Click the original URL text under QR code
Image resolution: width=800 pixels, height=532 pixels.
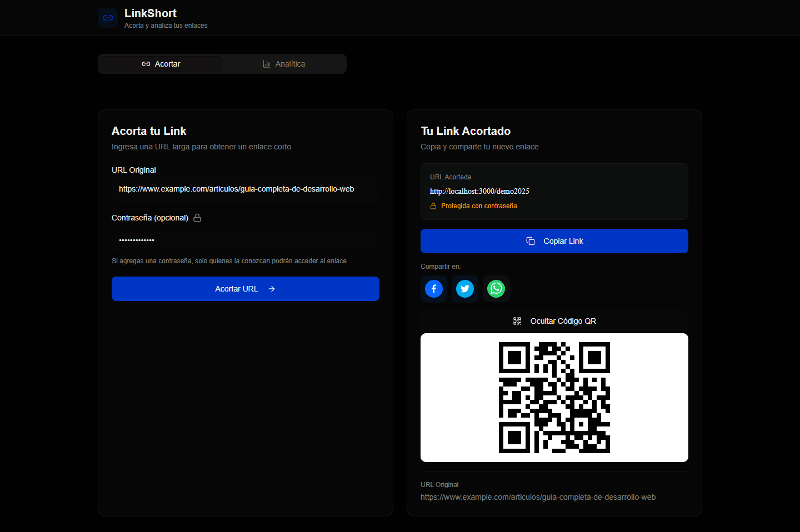click(x=538, y=497)
